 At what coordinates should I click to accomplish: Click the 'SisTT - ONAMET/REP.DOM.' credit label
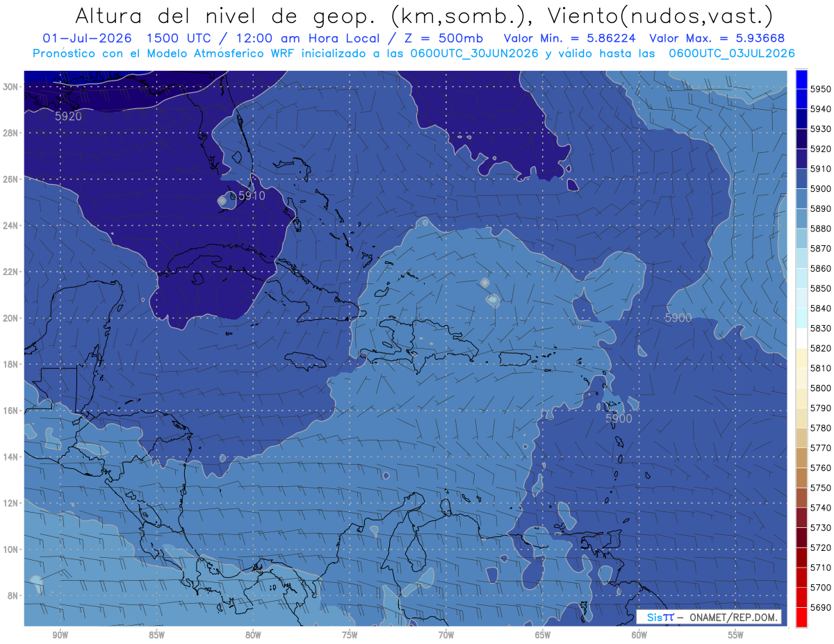[710, 617]
